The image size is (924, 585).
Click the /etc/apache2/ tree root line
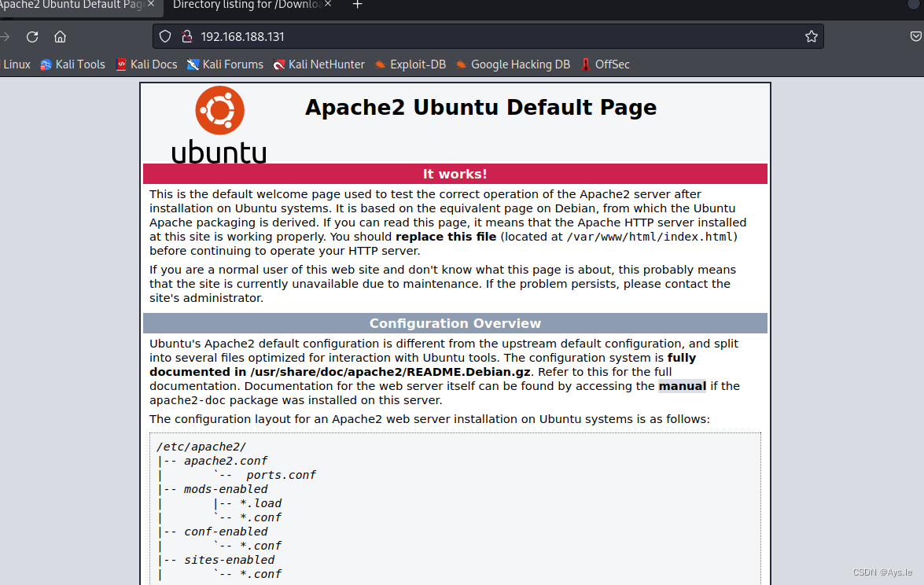click(x=201, y=447)
